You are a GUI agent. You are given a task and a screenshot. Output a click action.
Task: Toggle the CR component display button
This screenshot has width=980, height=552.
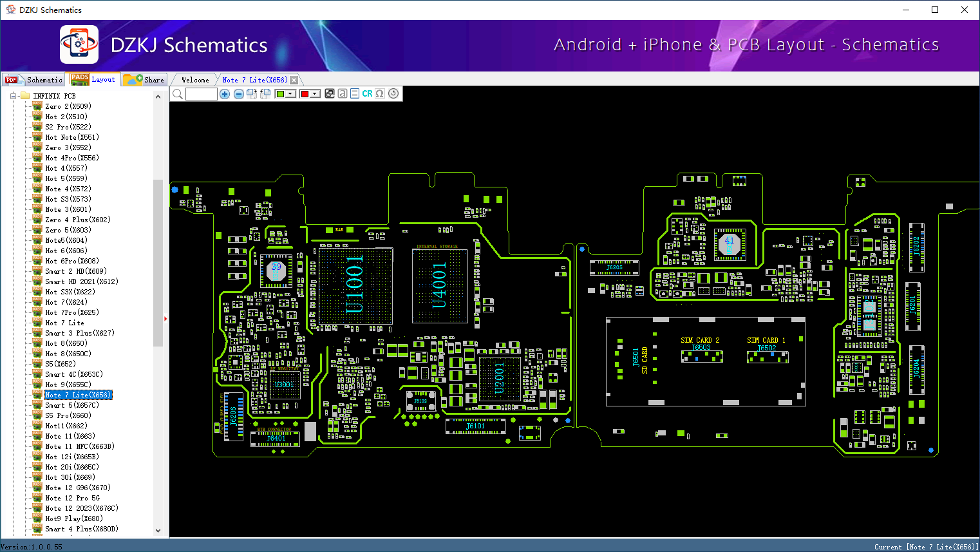click(x=367, y=93)
